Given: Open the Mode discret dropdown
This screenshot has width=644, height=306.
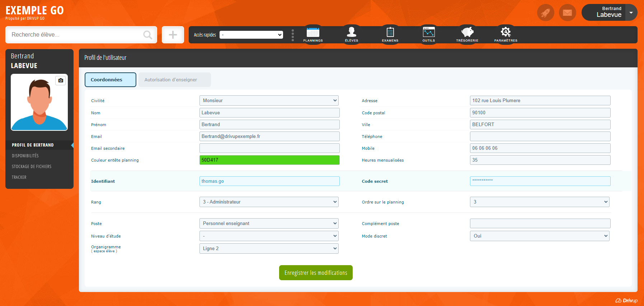Looking at the screenshot, I should pyautogui.click(x=539, y=236).
